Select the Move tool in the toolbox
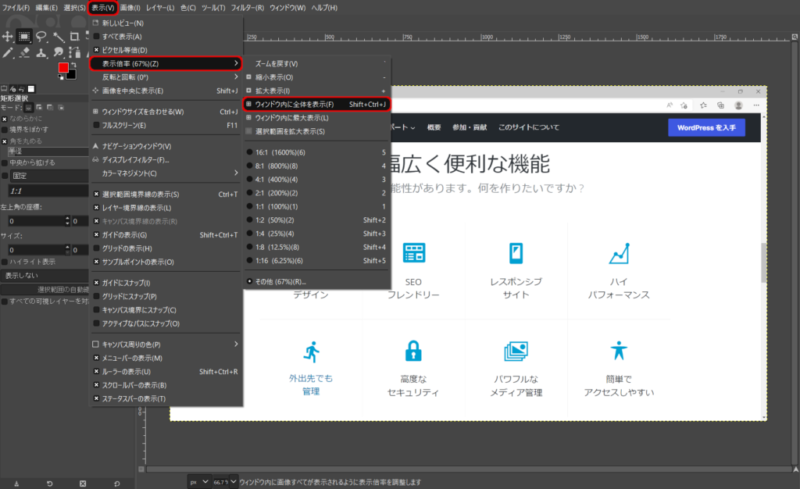This screenshot has height=489, width=800. (x=7, y=36)
